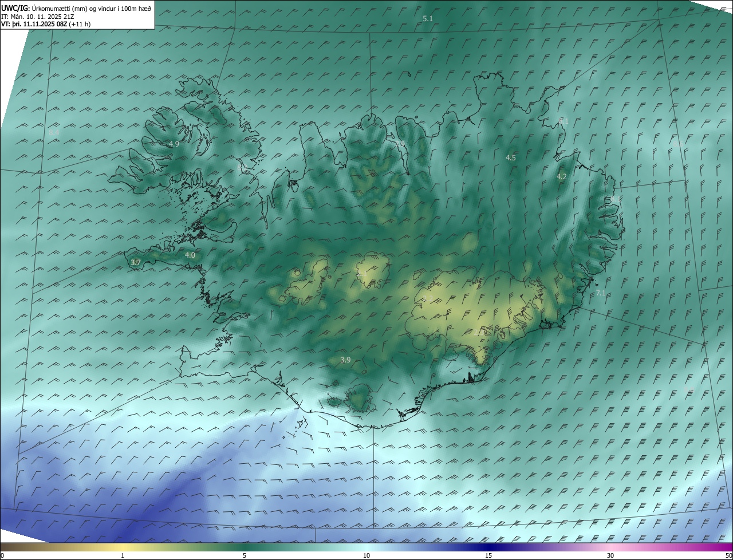Click the 4.9 value label on the Westfjords
Image resolution: width=733 pixels, height=560 pixels.
174,144
